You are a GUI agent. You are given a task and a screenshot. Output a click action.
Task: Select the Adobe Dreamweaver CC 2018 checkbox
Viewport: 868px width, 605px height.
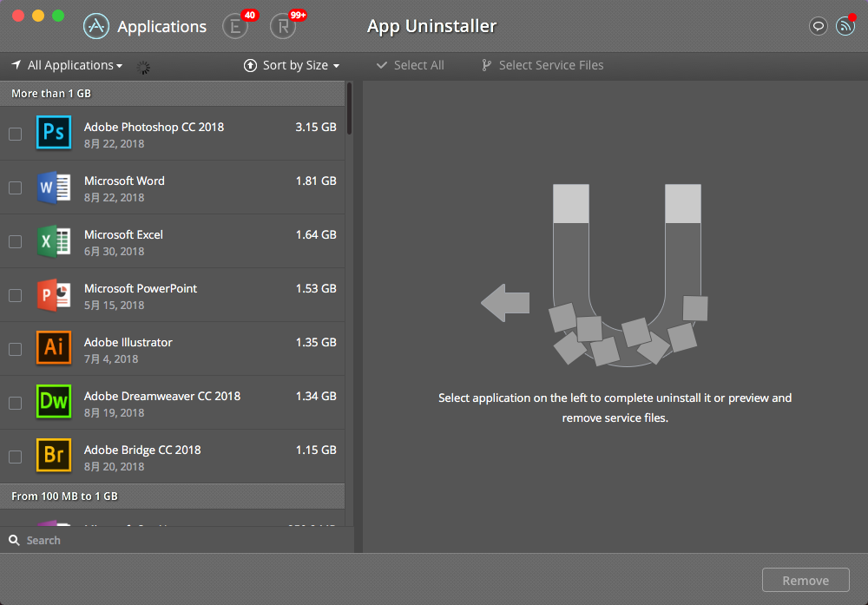click(x=16, y=403)
